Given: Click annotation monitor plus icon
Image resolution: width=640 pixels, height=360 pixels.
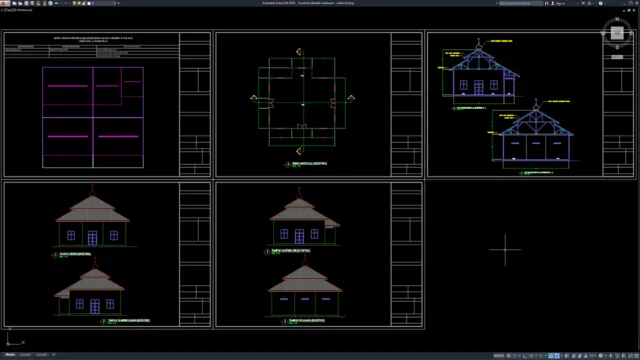Looking at the screenshot, I should pos(611,356).
